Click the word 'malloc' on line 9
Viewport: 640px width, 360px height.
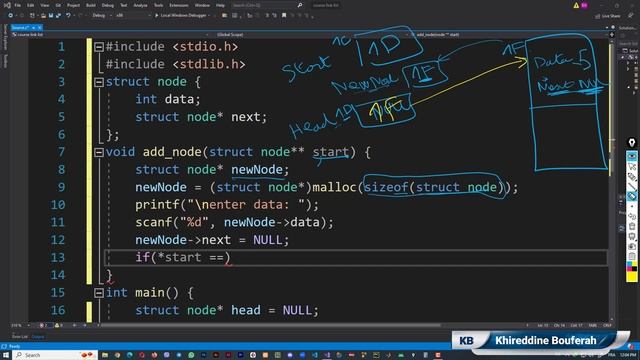[334, 187]
